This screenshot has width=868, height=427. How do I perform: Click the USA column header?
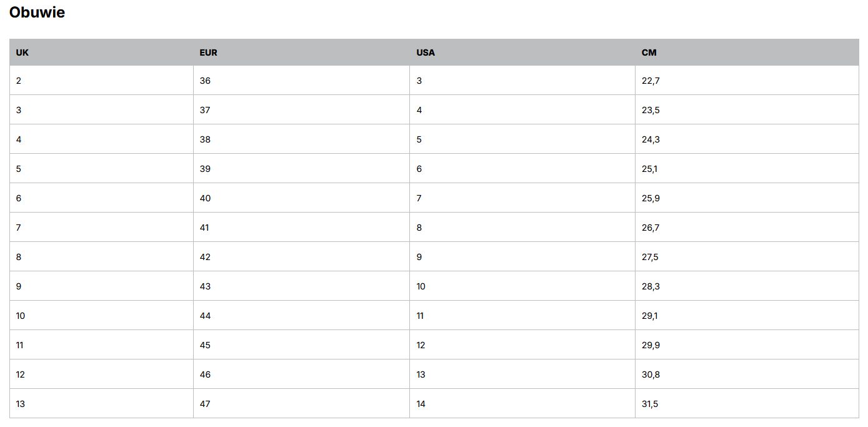426,53
